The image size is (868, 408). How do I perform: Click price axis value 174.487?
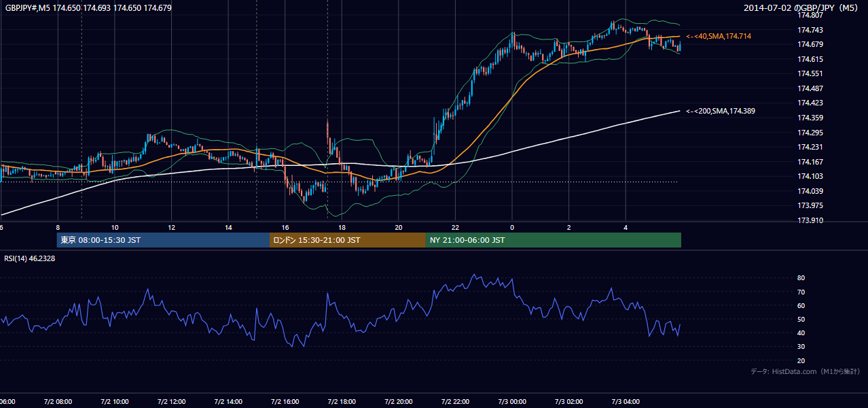(x=810, y=88)
